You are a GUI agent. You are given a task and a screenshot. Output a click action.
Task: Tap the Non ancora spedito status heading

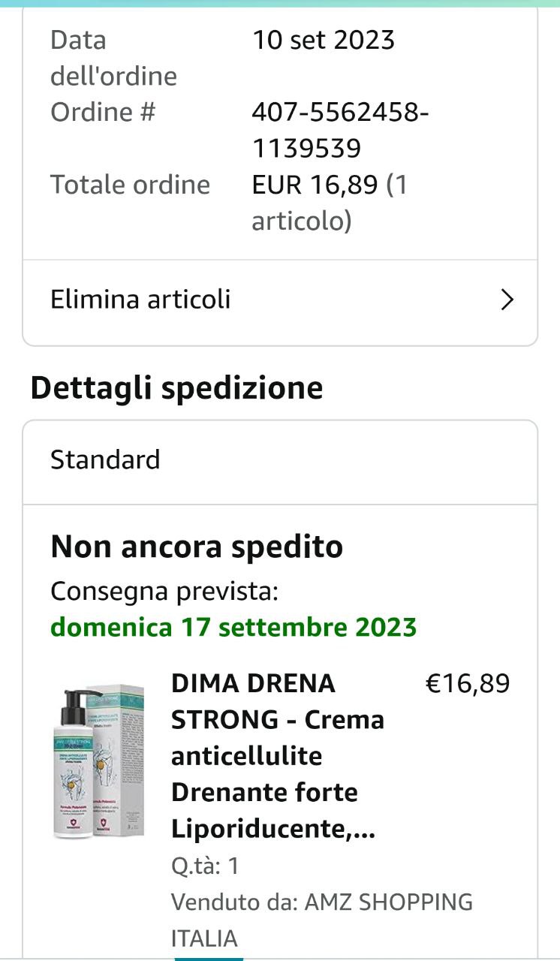click(197, 547)
